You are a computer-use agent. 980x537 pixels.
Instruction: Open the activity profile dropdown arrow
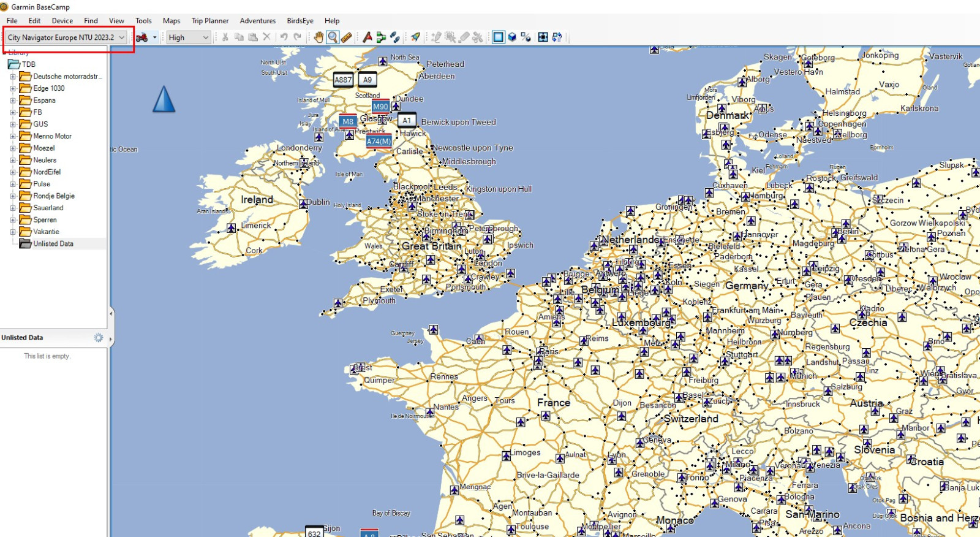pos(154,37)
